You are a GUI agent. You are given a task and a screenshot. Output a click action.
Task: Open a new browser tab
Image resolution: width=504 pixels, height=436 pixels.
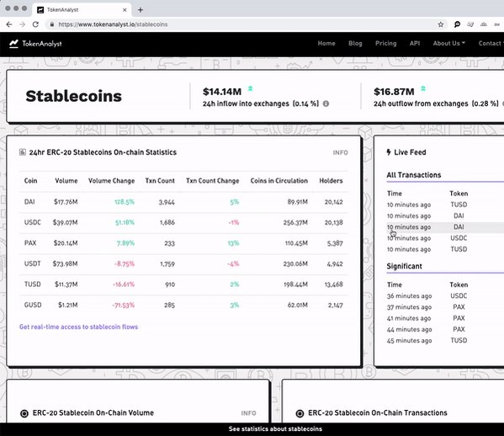(x=141, y=10)
